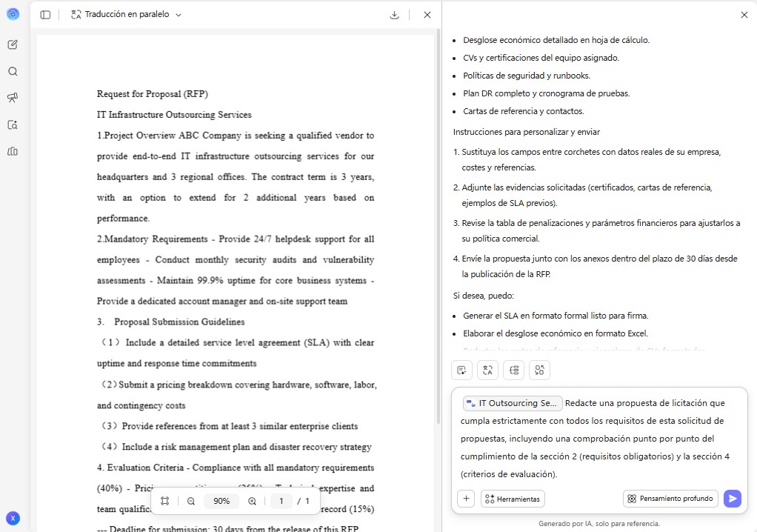Close the chat panel with the X
This screenshot has height=532, width=757.
pyautogui.click(x=744, y=15)
